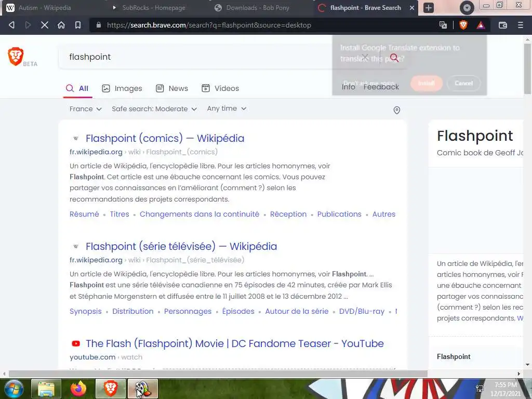Click the movie maker taskbar icon

click(x=143, y=389)
